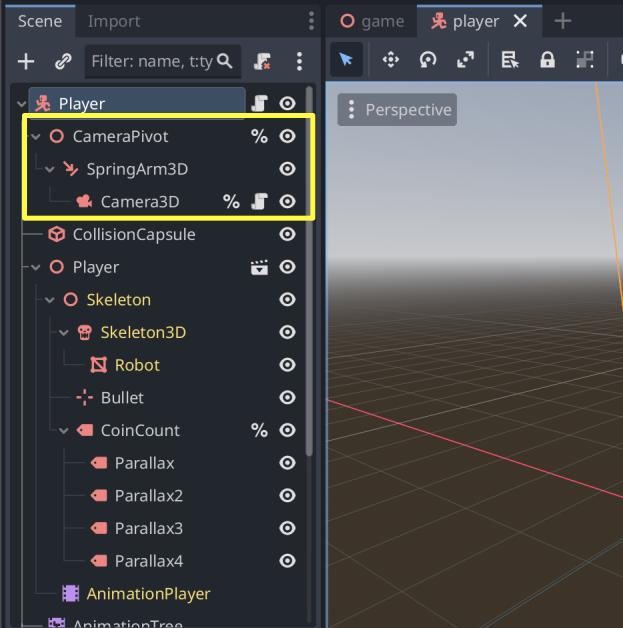Hide the CollisionCapsule node
Viewport: 623px width, 628px height.
pyautogui.click(x=288, y=234)
